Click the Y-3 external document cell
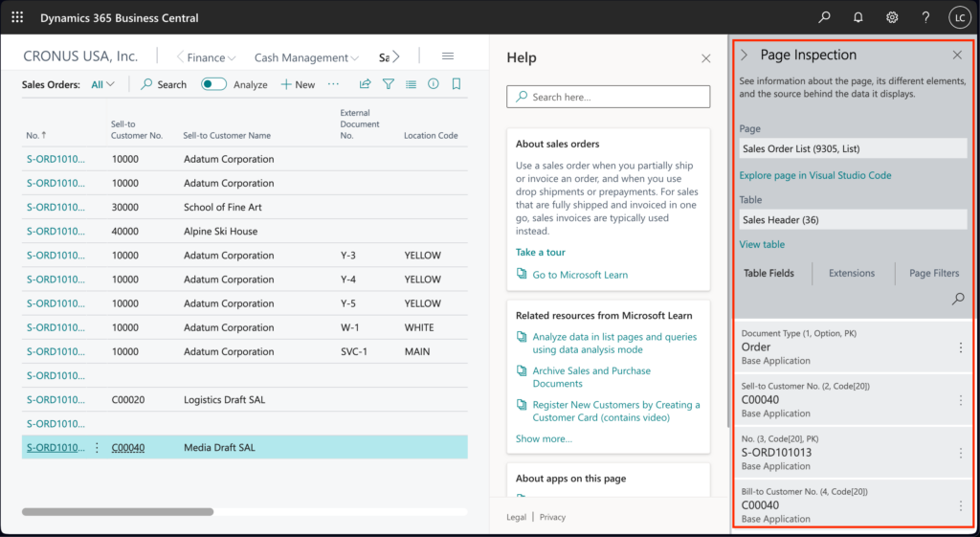The height and width of the screenshot is (537, 980). click(x=348, y=255)
